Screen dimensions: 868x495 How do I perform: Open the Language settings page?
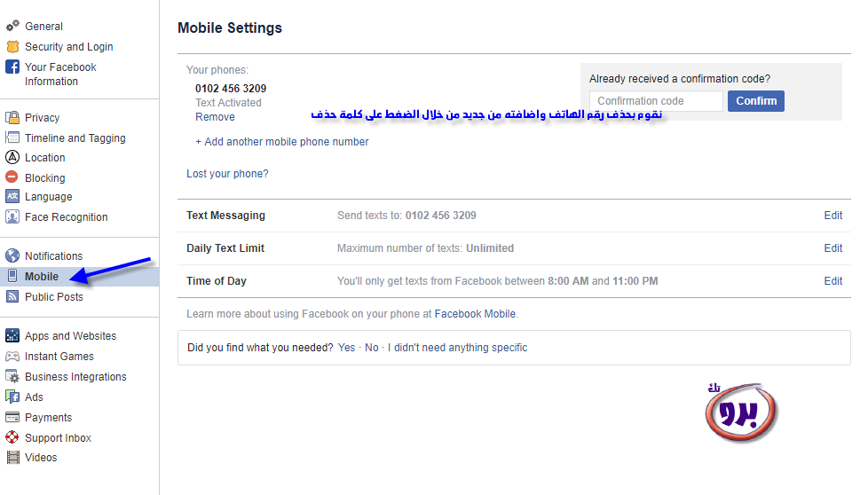pos(48,197)
